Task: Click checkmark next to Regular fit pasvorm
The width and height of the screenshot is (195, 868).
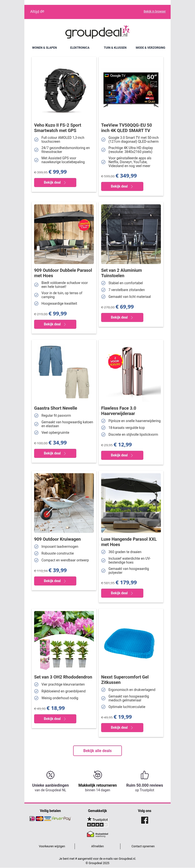Action: point(36,415)
